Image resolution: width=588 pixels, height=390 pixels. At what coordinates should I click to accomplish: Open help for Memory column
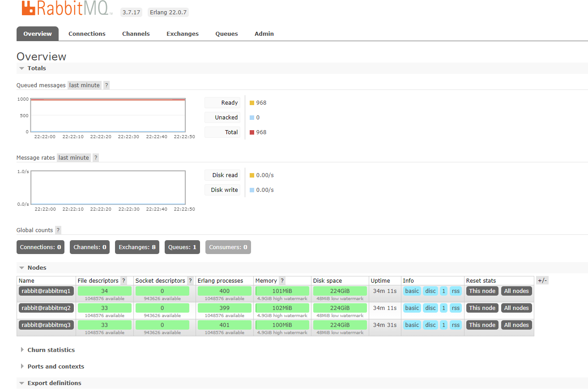tap(282, 280)
